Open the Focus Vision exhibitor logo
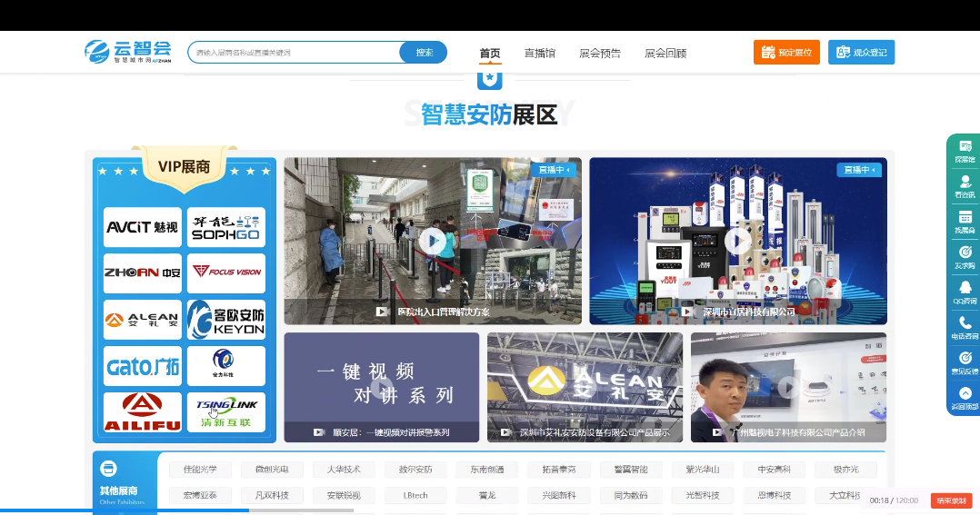Screen dimensions: 980x515 tap(226, 272)
